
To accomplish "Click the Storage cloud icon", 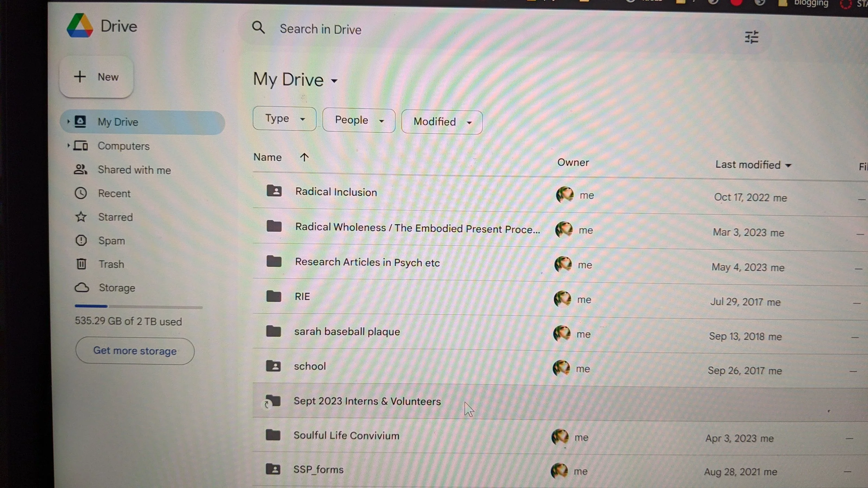I will (82, 288).
